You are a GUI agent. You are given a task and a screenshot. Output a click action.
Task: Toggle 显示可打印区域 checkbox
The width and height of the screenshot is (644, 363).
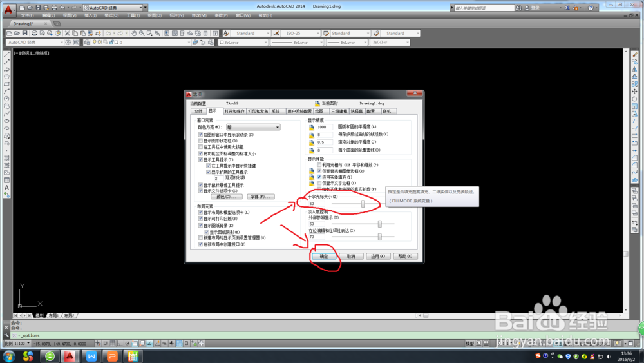(x=200, y=219)
